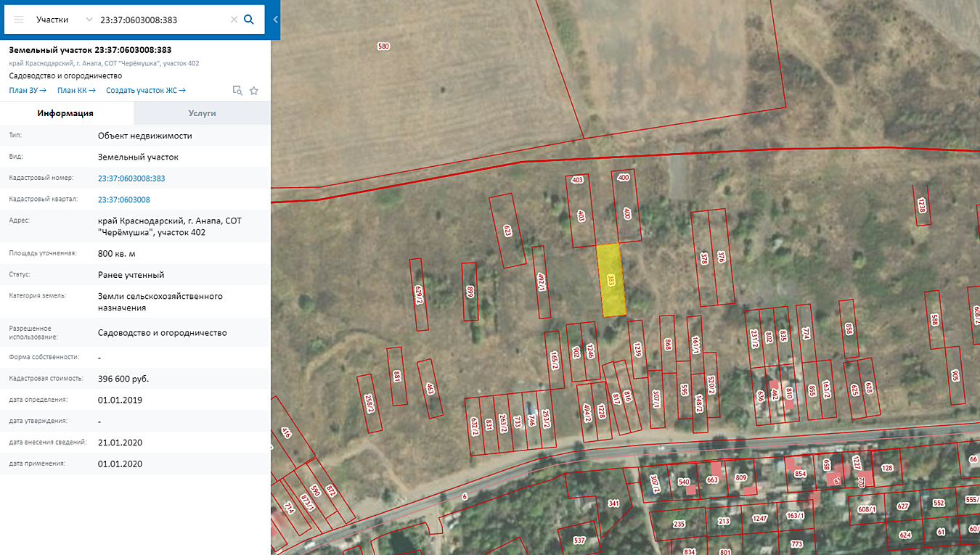This screenshot has width=980, height=555.
Task: Clear the cadastral number search field
Action: pos(234,20)
